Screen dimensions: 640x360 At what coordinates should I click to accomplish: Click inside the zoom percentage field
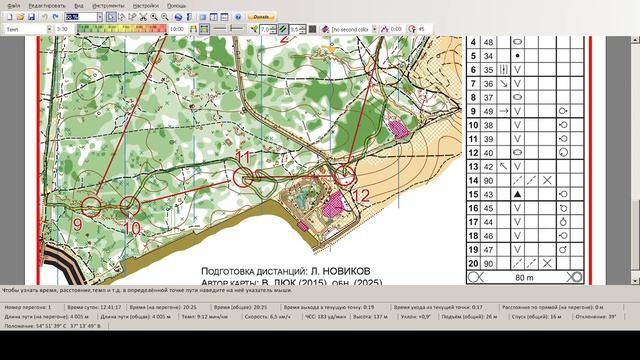pyautogui.click(x=80, y=17)
